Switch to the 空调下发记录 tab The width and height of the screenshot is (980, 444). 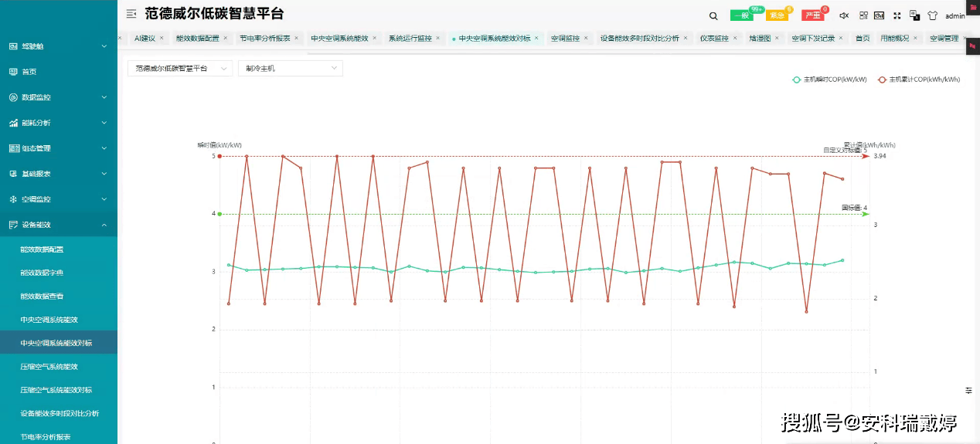(813, 38)
